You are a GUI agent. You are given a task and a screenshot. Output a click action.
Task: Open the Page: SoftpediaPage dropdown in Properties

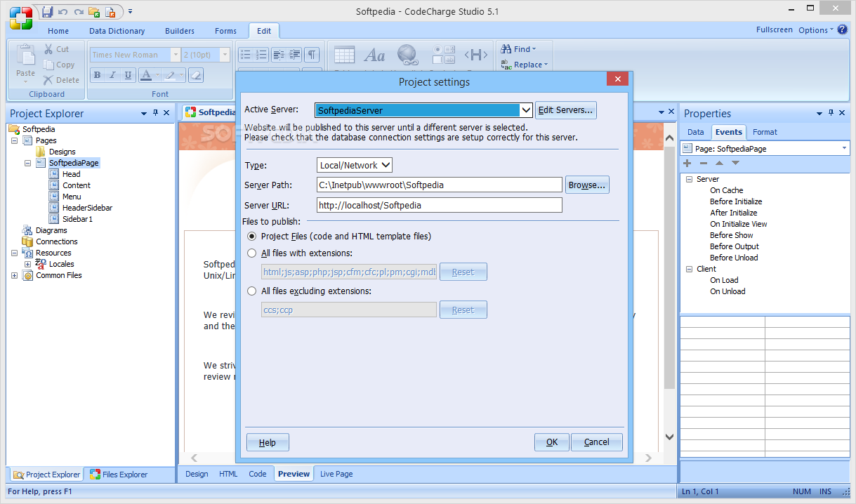pos(844,149)
